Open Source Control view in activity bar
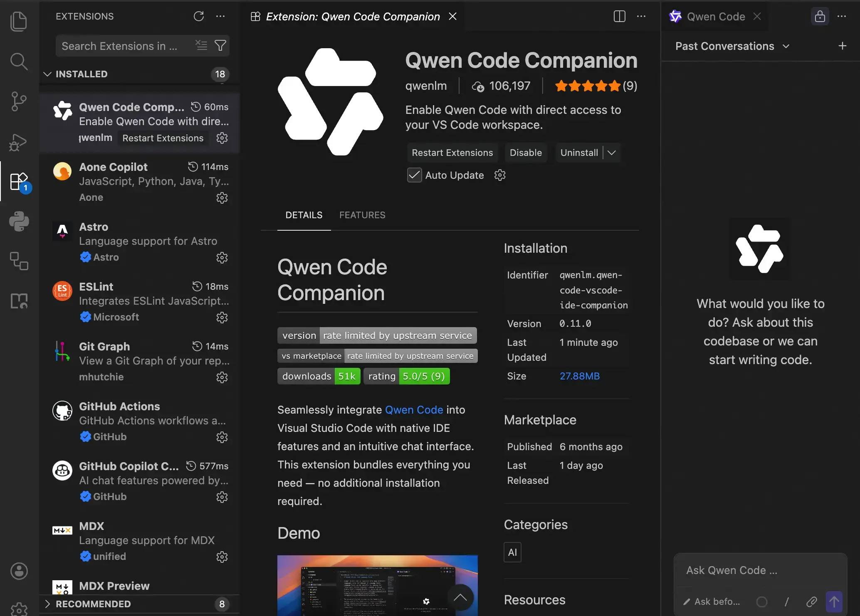This screenshot has width=860, height=616. pos(19,101)
